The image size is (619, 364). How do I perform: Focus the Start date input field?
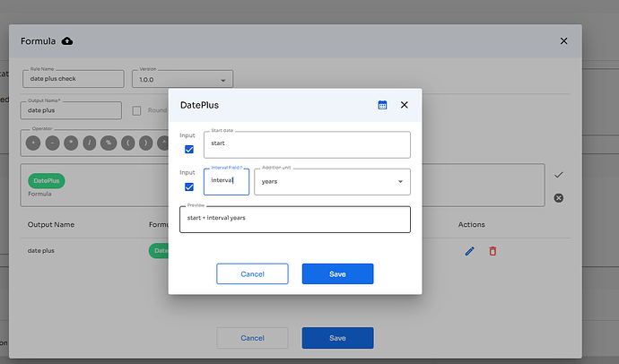tap(307, 144)
